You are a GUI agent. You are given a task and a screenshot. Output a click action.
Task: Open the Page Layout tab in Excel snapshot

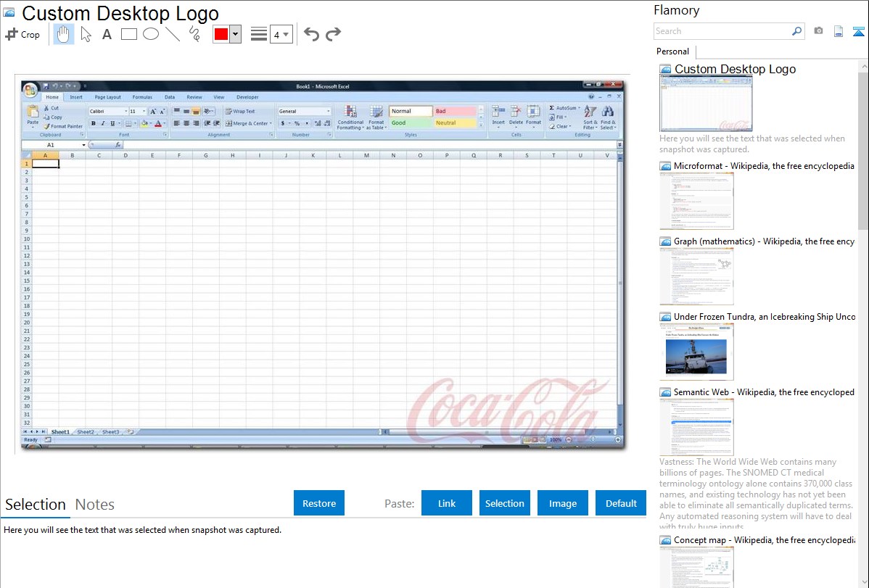click(x=107, y=97)
